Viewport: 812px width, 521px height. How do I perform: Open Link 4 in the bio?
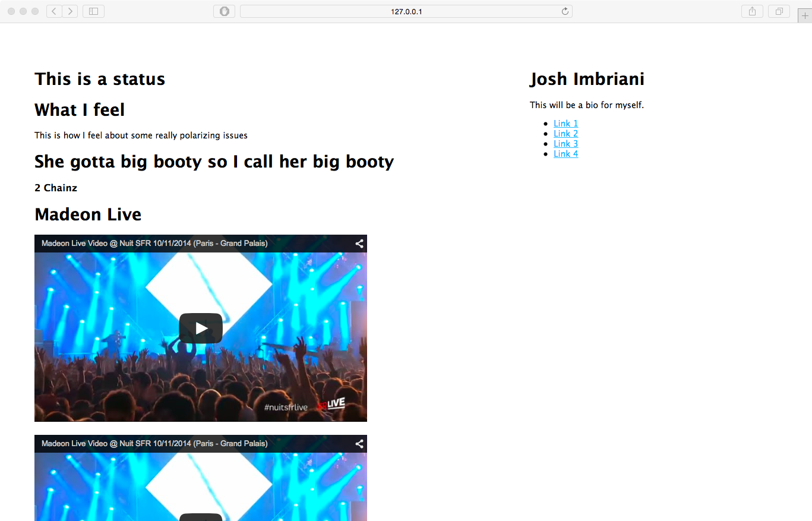click(x=565, y=154)
